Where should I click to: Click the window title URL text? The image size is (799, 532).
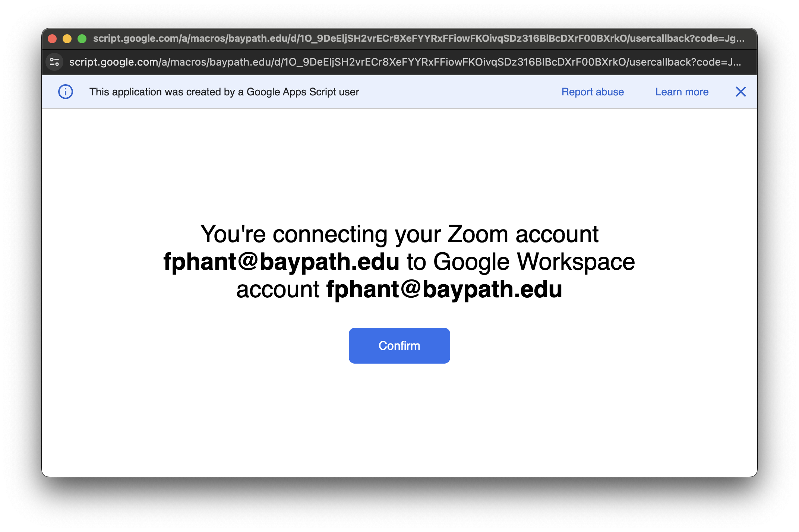coord(419,39)
